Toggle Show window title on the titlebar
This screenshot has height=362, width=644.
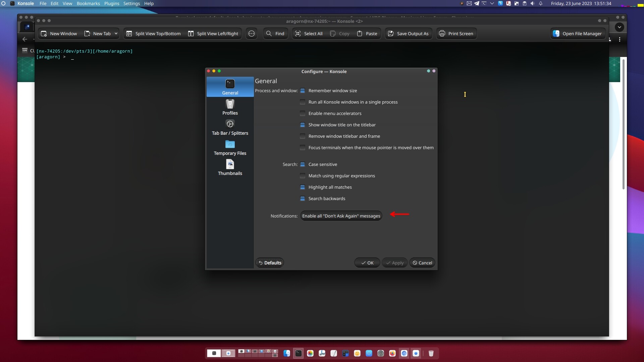[x=303, y=125]
